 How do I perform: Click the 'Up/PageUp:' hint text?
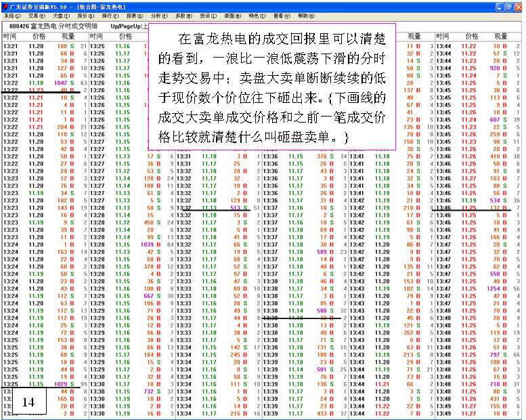tap(126, 26)
